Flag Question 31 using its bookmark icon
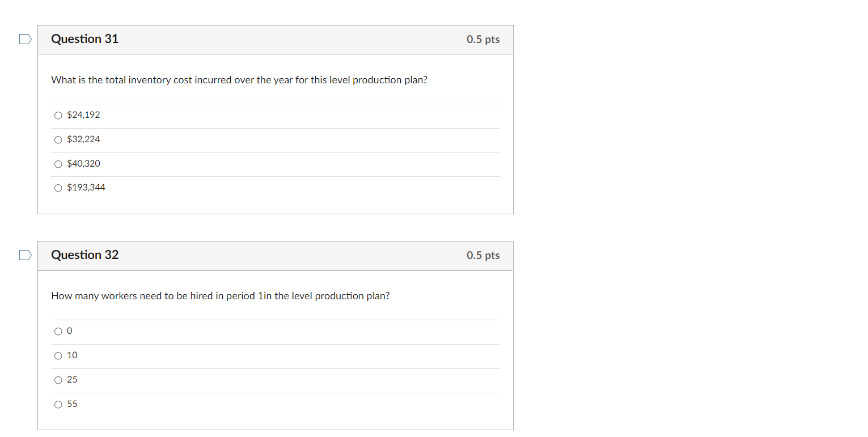Screen dimensions: 868x437 [x=25, y=39]
